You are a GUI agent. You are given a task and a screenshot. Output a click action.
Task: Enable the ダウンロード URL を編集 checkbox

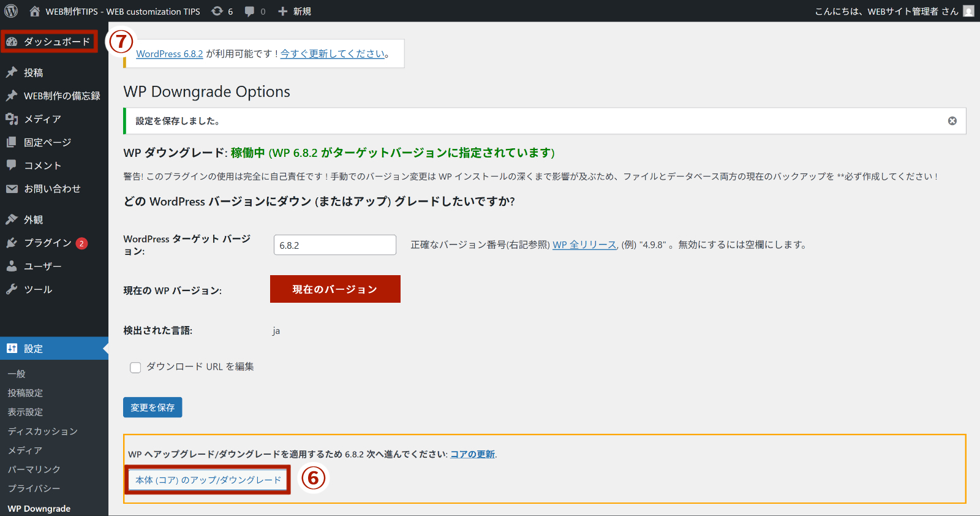(x=135, y=367)
